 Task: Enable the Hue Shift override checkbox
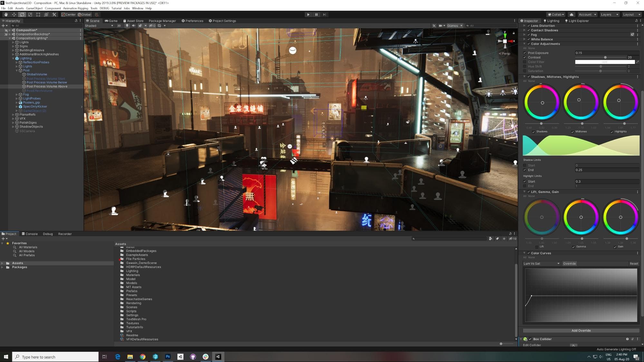click(x=525, y=67)
